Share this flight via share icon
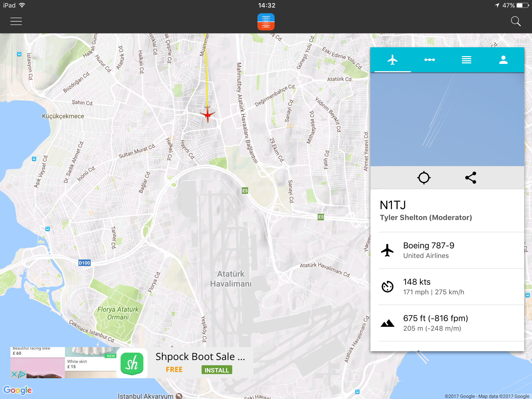The width and height of the screenshot is (532, 399). 471,178
